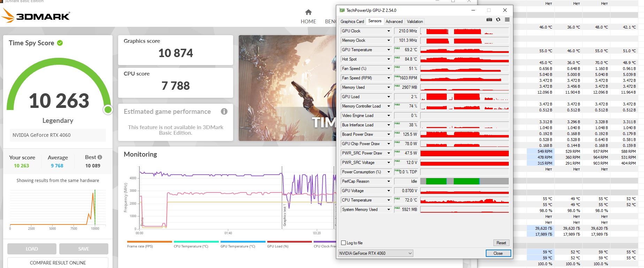Click the GPU Load (%) legend swatch
The height and width of the screenshot is (268, 644).
coord(290,242)
